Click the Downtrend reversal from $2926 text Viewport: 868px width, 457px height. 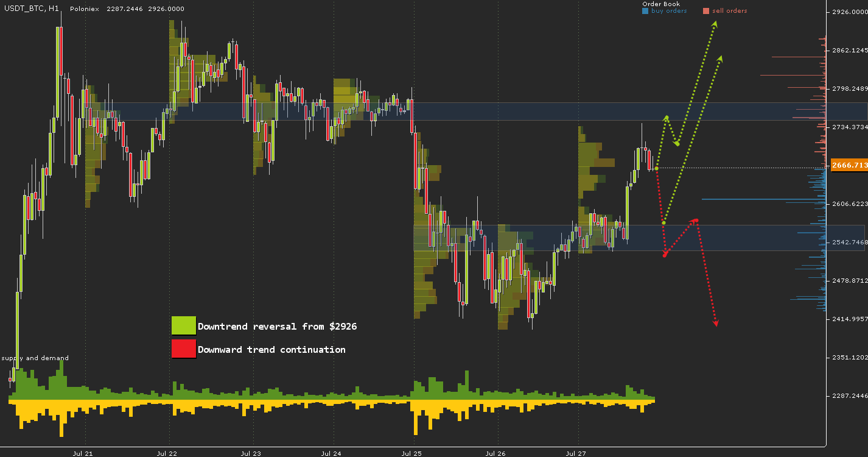pos(278,327)
